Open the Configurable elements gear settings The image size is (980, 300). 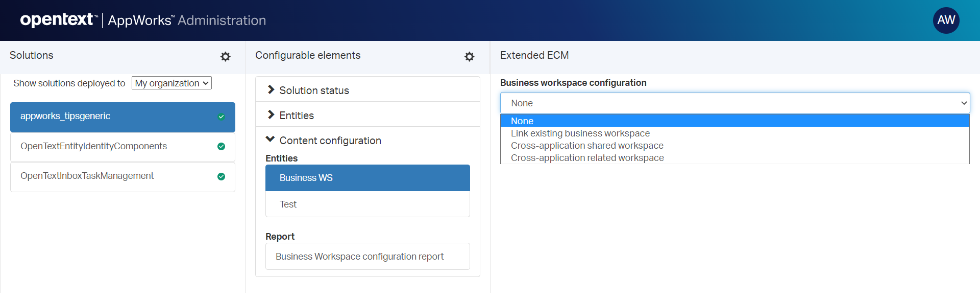click(469, 57)
